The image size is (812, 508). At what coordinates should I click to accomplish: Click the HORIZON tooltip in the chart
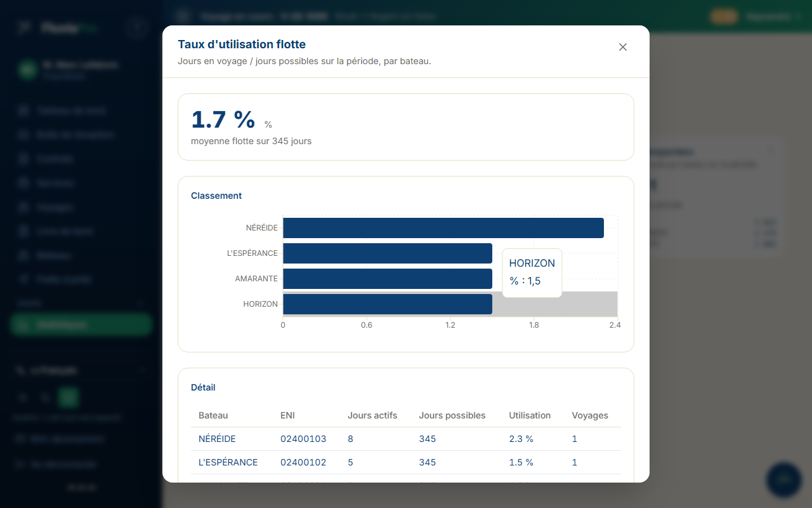pos(532,272)
